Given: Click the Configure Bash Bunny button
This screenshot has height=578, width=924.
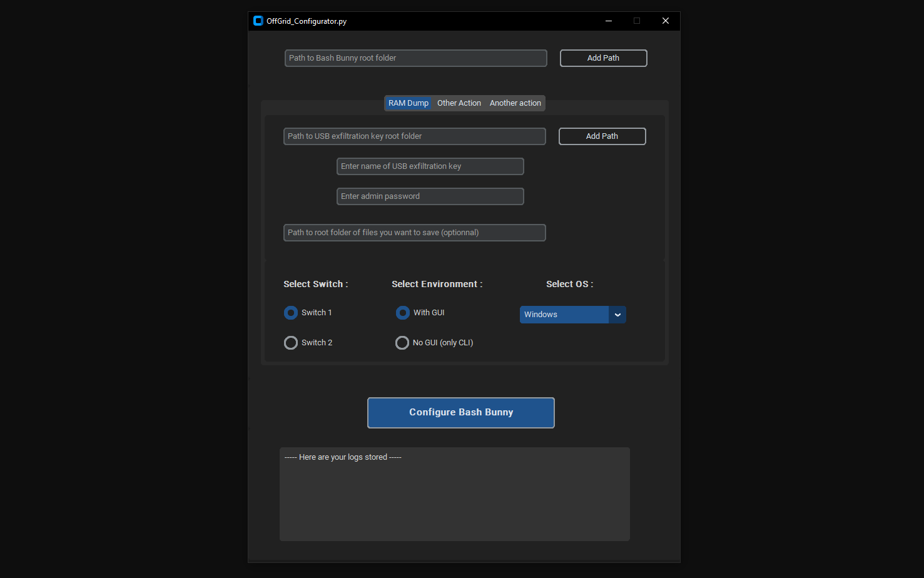Looking at the screenshot, I should 461,413.
